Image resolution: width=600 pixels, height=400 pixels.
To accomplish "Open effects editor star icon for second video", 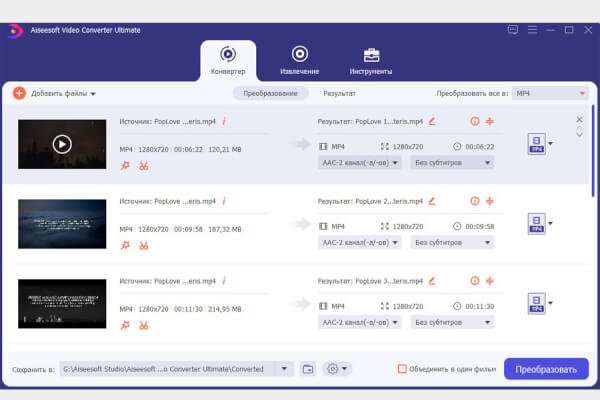I will [x=125, y=245].
